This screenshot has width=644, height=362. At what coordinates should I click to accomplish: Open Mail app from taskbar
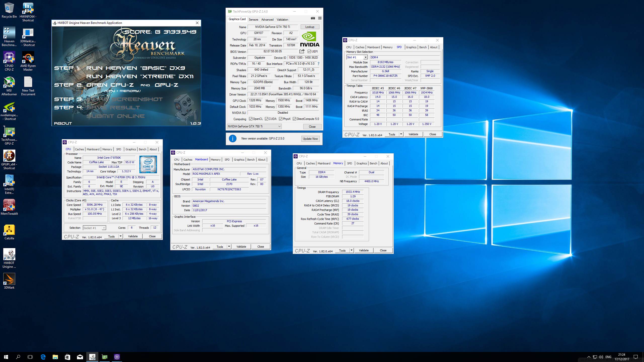coord(80,357)
